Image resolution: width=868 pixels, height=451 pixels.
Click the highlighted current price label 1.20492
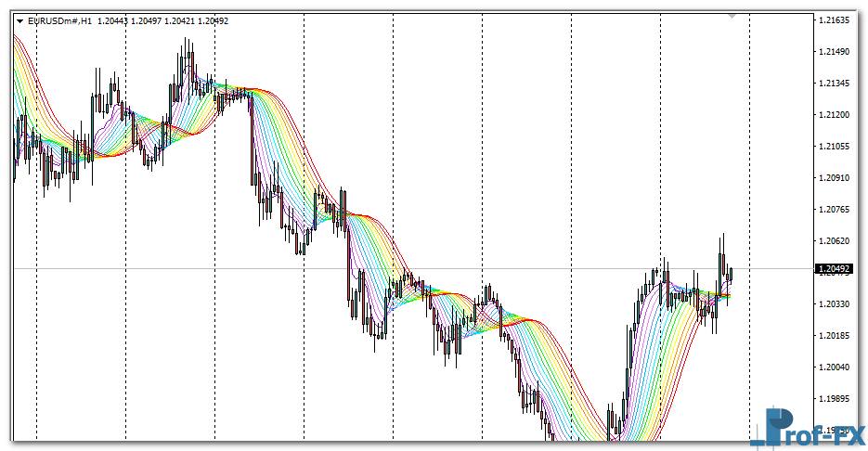pos(835,269)
